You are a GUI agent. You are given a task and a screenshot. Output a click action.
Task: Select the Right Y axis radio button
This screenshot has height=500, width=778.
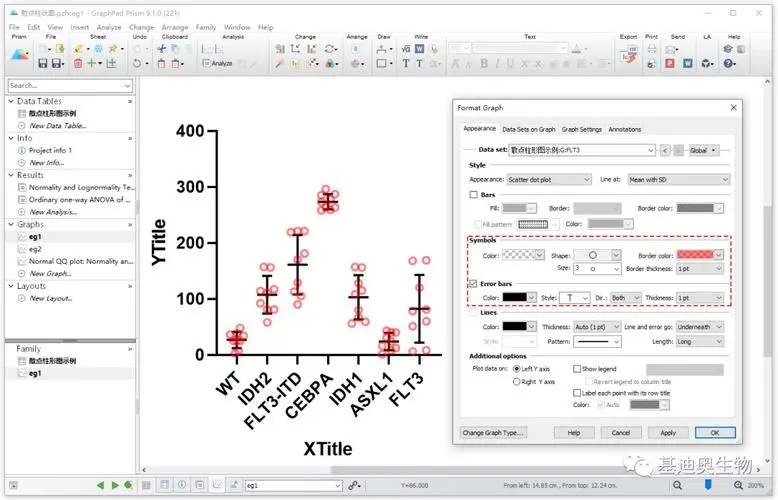517,381
